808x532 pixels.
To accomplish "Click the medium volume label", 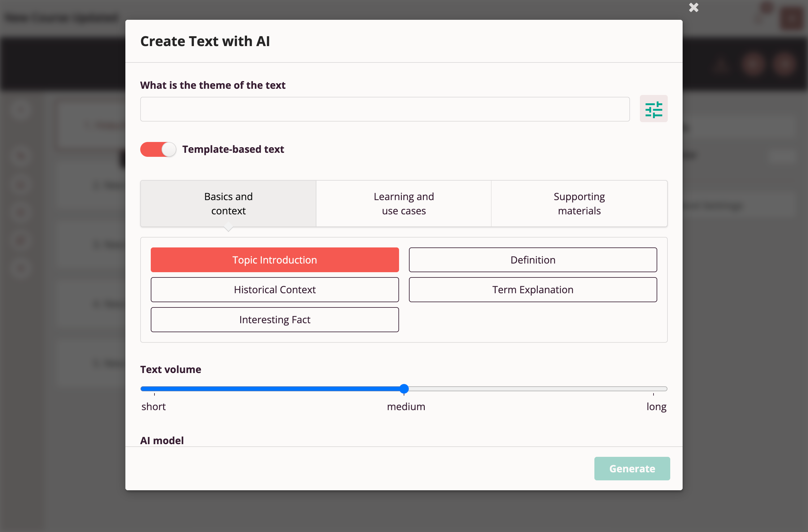I will pos(406,406).
